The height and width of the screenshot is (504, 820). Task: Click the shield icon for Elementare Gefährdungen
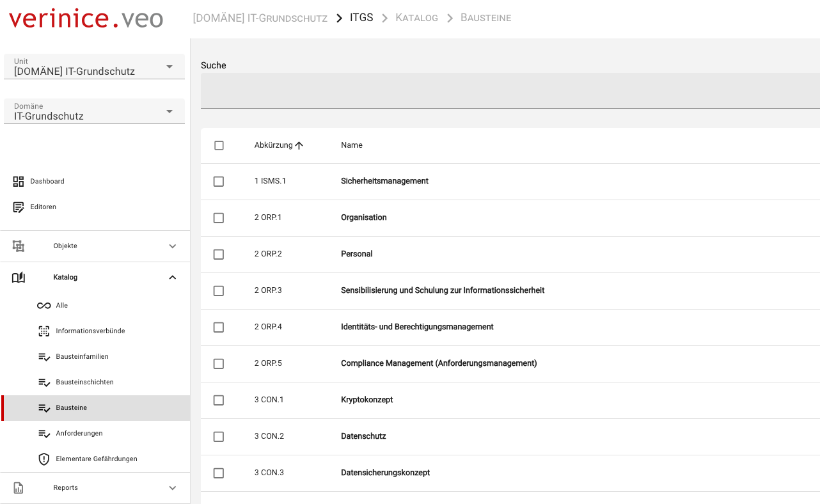point(43,459)
